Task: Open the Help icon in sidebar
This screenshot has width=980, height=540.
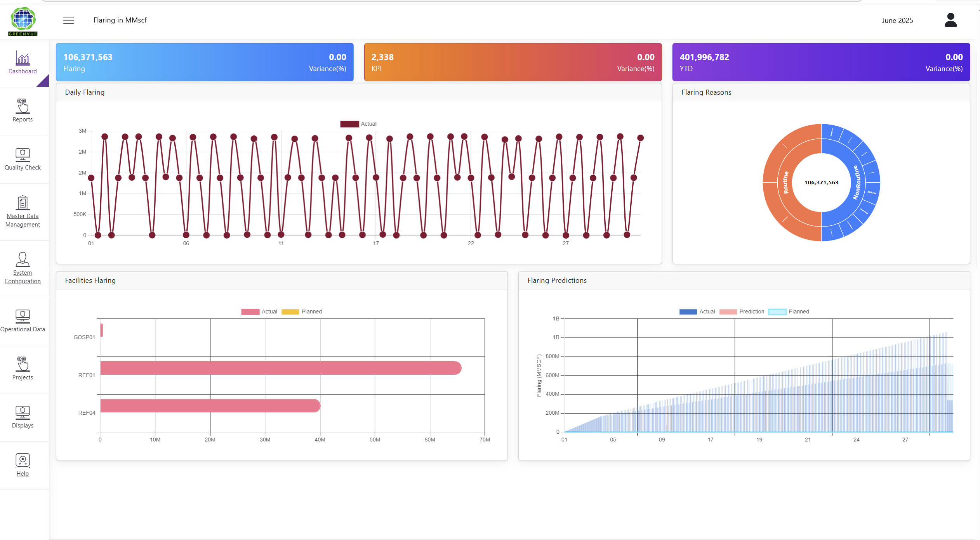Action: click(23, 460)
